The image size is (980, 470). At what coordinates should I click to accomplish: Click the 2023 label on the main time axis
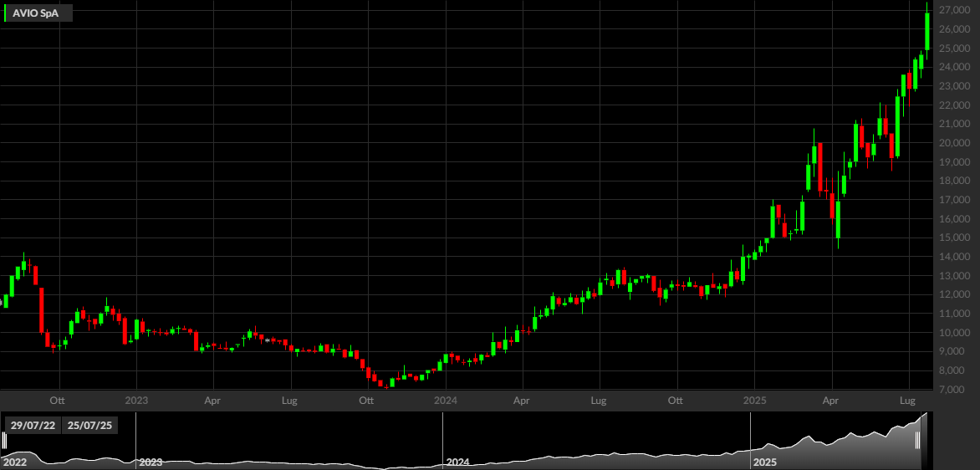(x=136, y=400)
